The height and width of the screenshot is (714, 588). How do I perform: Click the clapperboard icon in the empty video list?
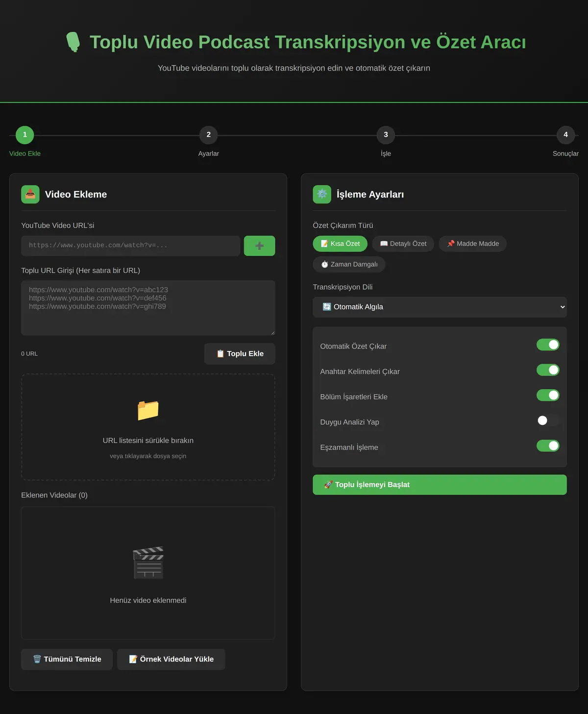coord(148,563)
